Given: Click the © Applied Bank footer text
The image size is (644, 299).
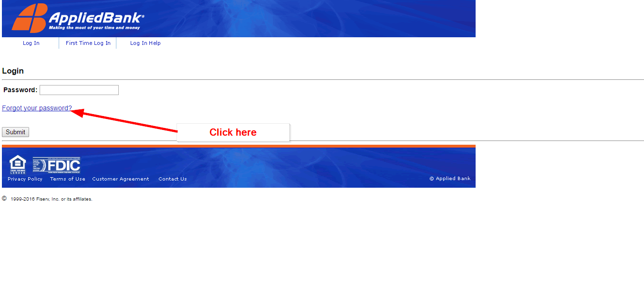Looking at the screenshot, I should click(x=450, y=179).
